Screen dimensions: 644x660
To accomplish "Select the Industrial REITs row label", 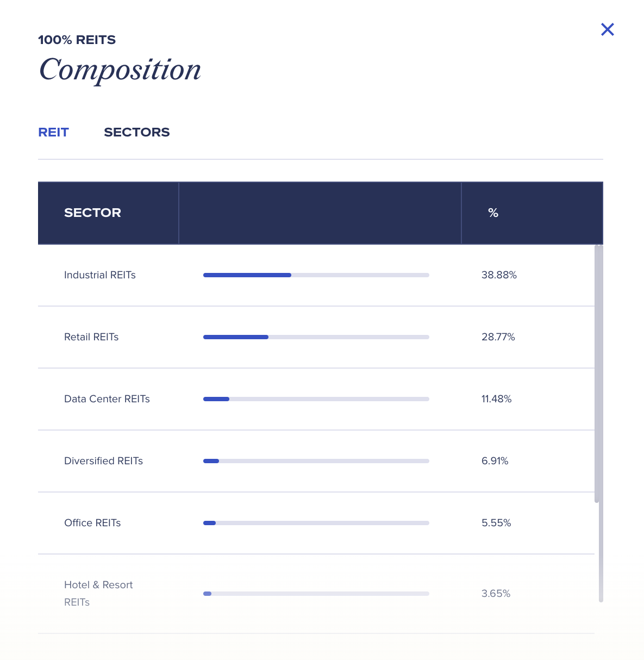I will (100, 275).
